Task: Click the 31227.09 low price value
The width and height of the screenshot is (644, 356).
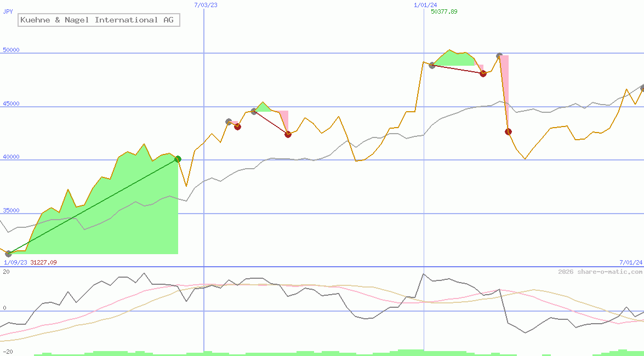Action: (x=43, y=262)
